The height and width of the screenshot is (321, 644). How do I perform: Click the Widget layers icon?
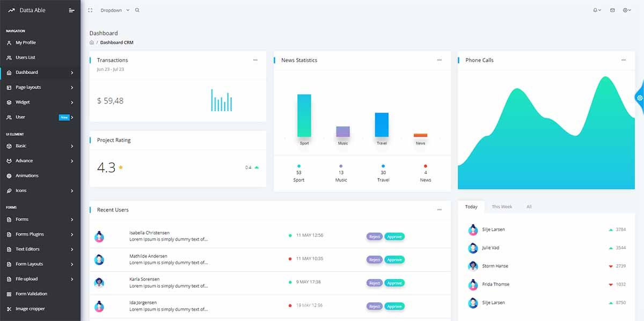pos(9,102)
